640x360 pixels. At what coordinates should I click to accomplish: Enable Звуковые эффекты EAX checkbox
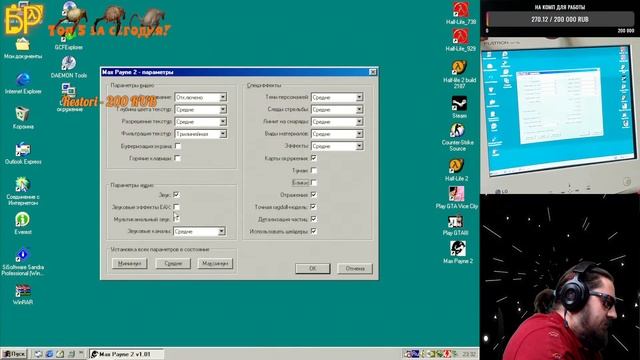tap(176, 207)
